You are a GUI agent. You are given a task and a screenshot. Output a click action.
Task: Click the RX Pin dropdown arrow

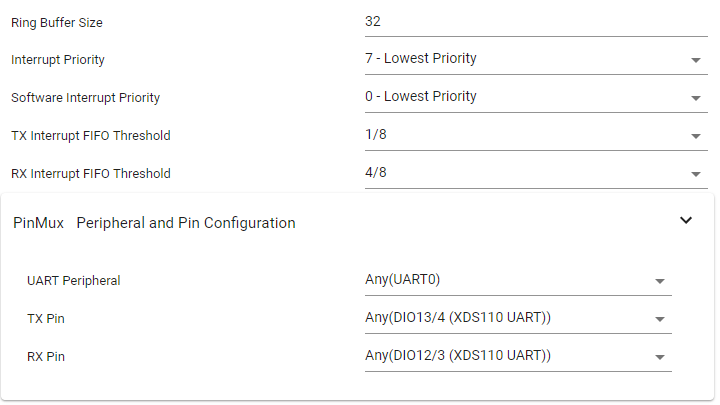point(660,357)
